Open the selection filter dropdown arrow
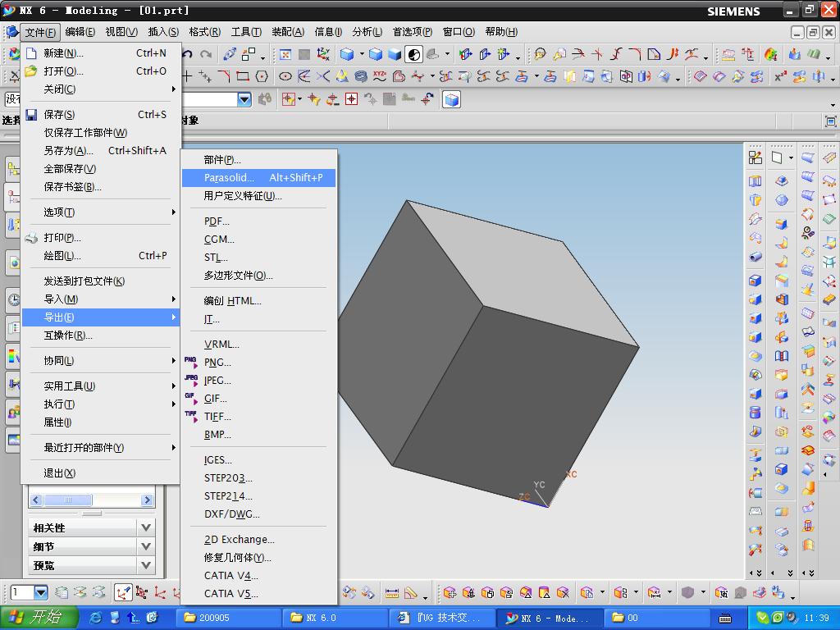The image size is (840, 630). [244, 99]
